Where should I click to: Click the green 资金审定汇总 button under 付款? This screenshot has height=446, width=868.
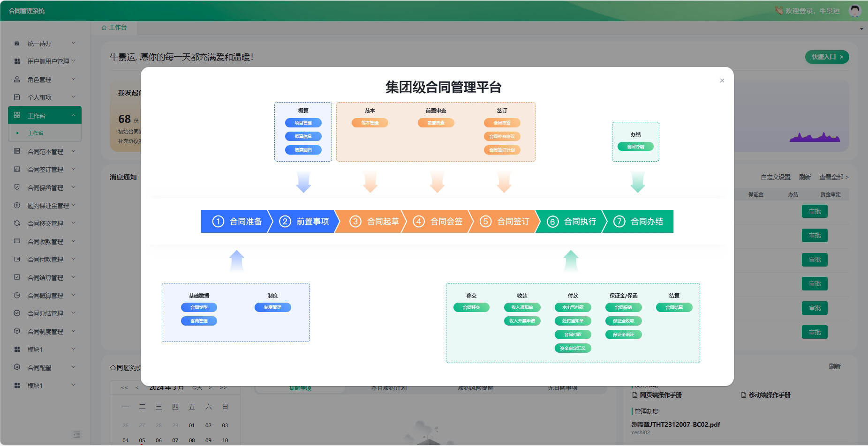573,348
